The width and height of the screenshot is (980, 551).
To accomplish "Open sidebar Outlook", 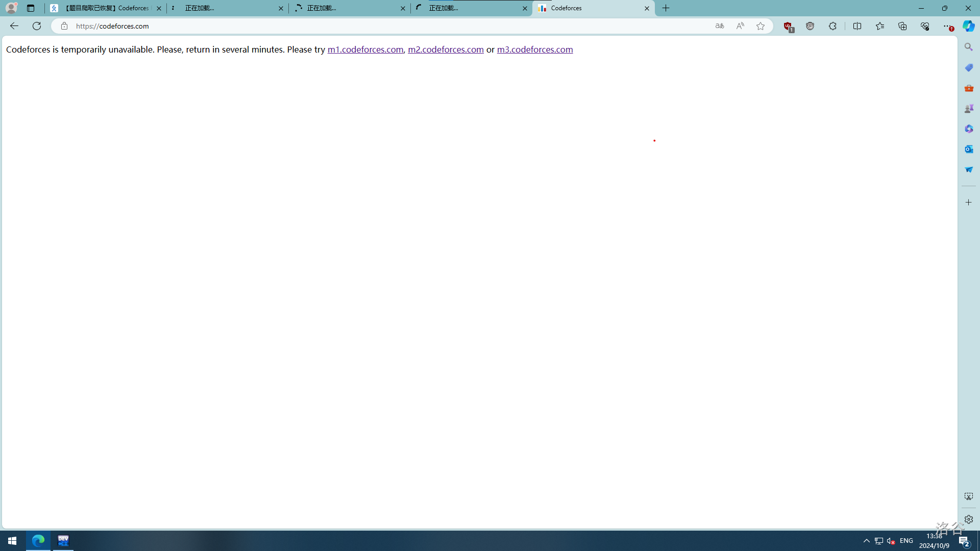I will point(969,149).
